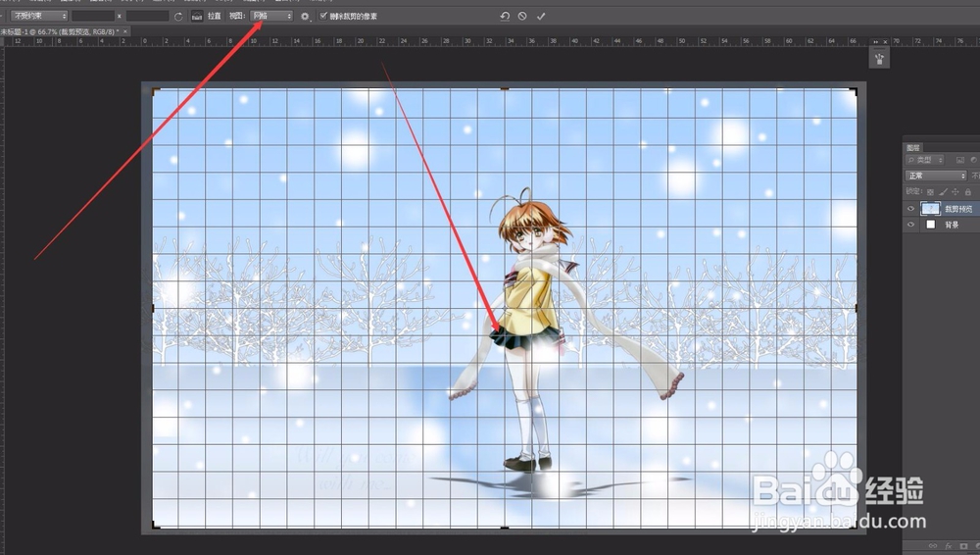
Task: Click the crop height input field
Action: 147,16
